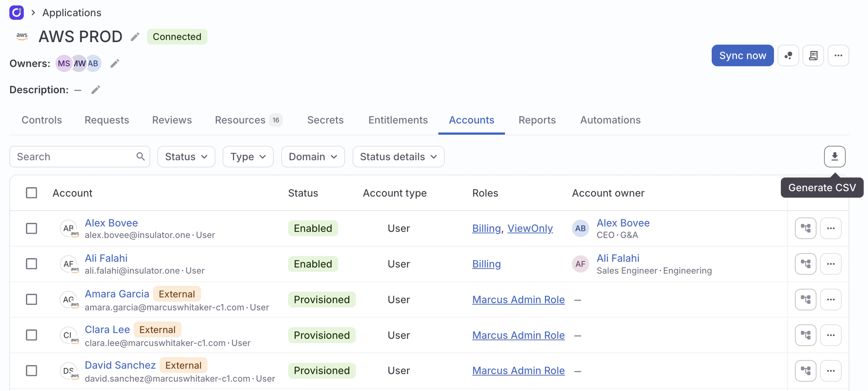Click the Sync now button

pos(742,55)
